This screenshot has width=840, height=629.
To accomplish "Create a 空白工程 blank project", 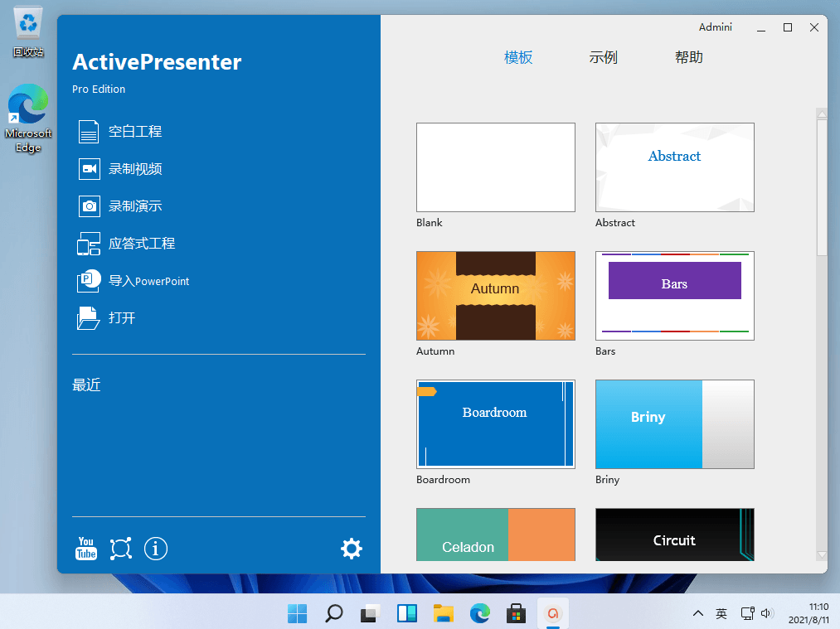I will coord(135,132).
